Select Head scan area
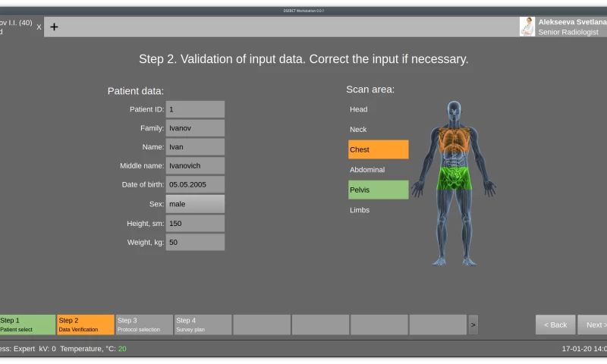The width and height of the screenshot is (607, 364). click(378, 109)
